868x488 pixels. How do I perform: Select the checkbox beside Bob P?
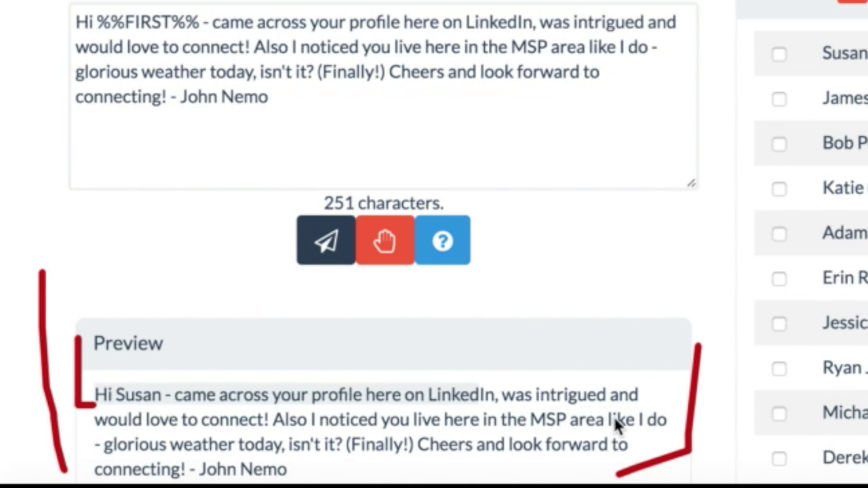click(x=779, y=144)
